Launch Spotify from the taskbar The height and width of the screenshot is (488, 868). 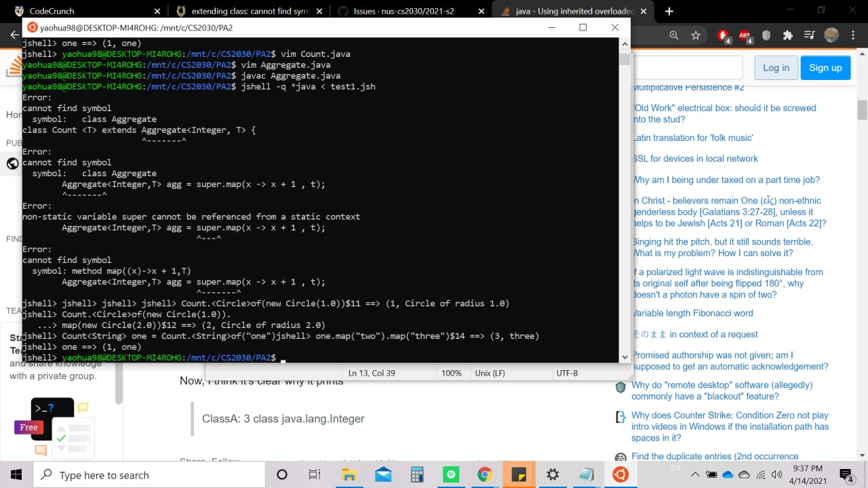click(451, 474)
